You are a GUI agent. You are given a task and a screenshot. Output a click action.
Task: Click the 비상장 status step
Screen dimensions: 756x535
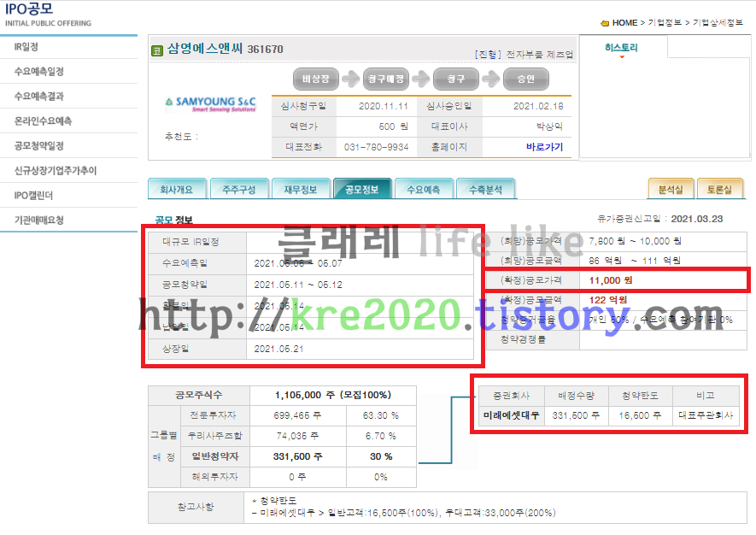(x=316, y=79)
